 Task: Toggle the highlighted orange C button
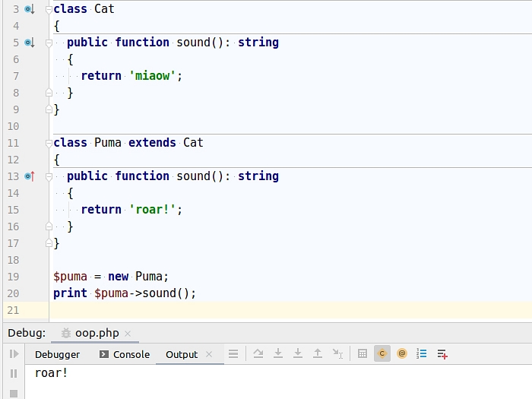coord(382,354)
